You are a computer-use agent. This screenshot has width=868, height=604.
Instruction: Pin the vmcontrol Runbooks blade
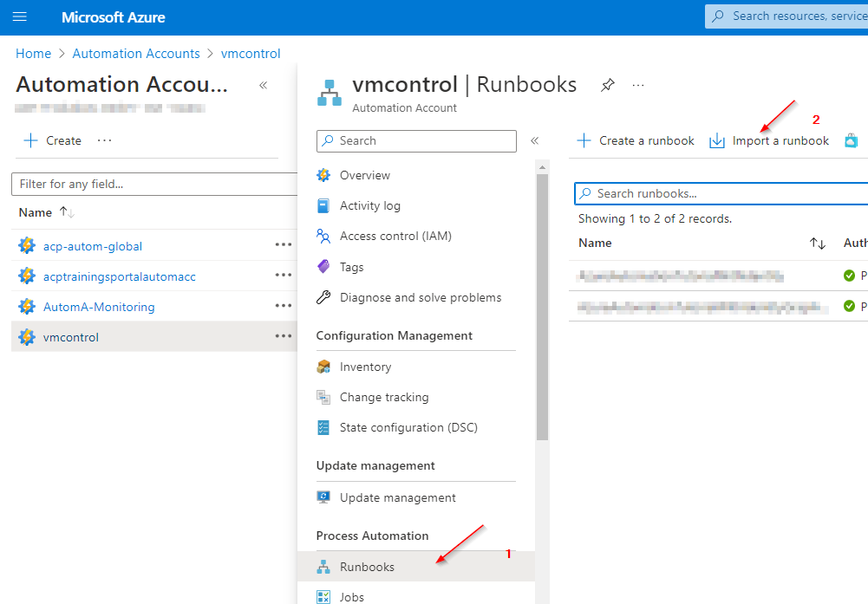click(607, 85)
